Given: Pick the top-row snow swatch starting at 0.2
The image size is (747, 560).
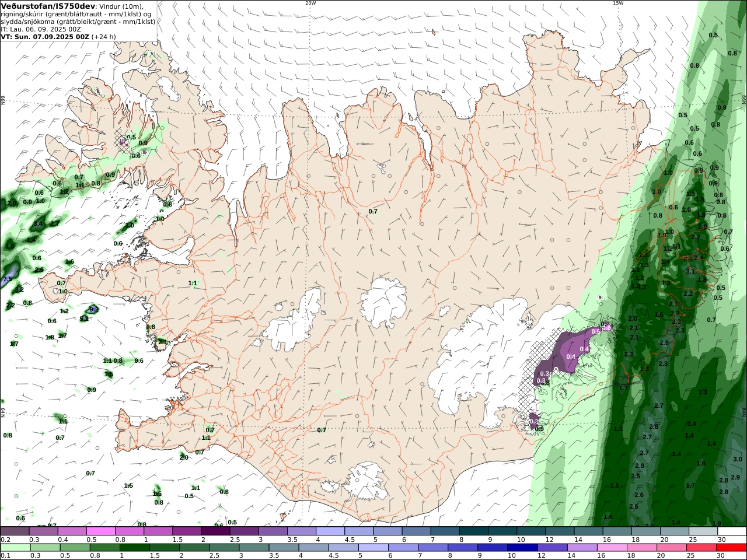Looking at the screenshot, I should coord(15,531).
